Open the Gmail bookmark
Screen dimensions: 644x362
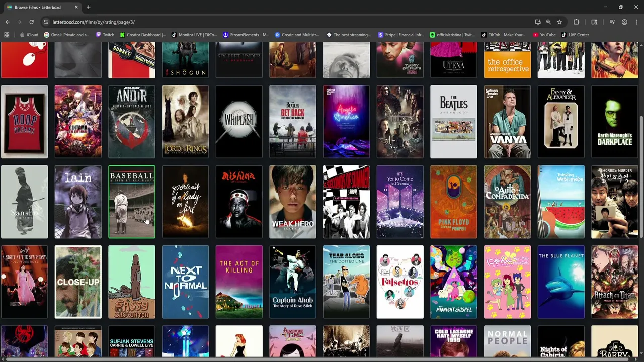[x=66, y=35]
